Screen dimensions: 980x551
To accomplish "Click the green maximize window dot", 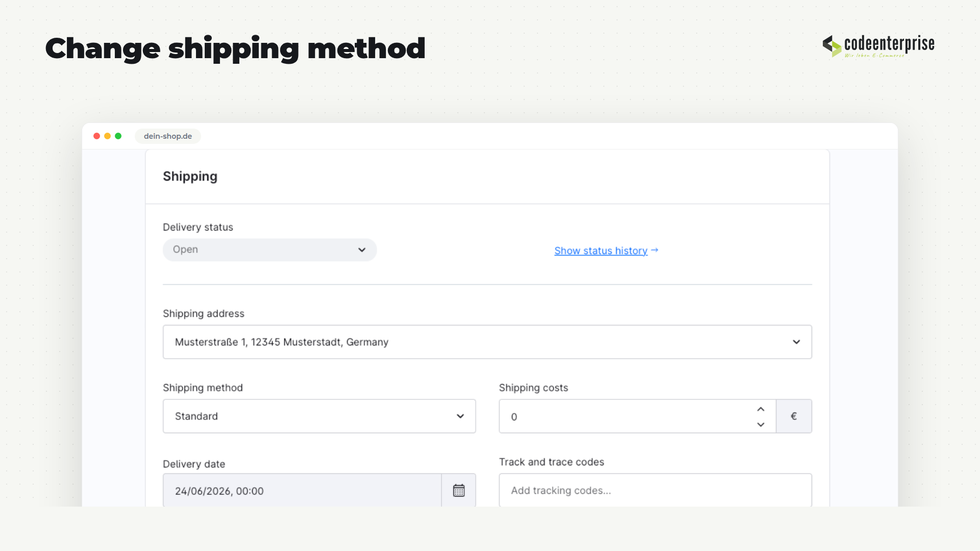I will (118, 136).
